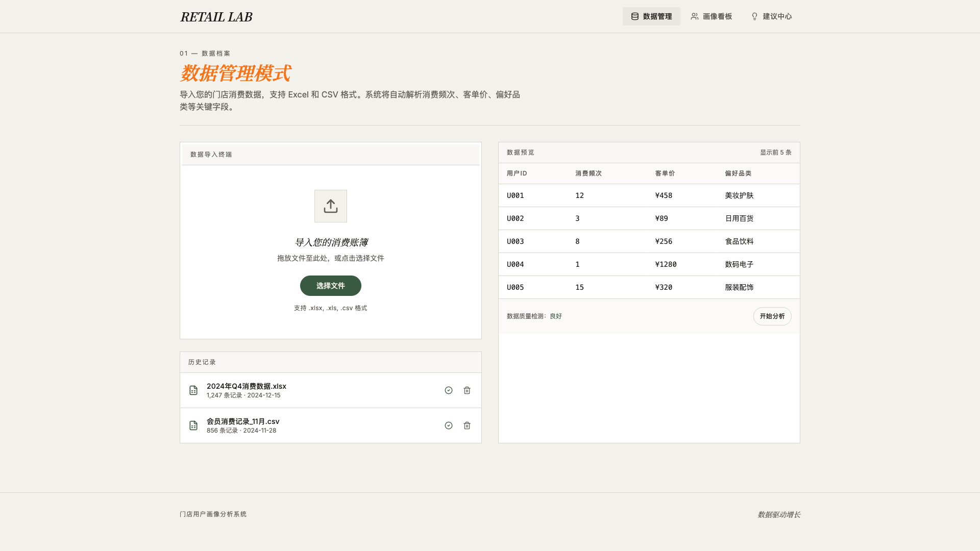Viewport: 980px width, 551px height.
Task: Select row U005 showing 服装配饰
Action: [649, 287]
